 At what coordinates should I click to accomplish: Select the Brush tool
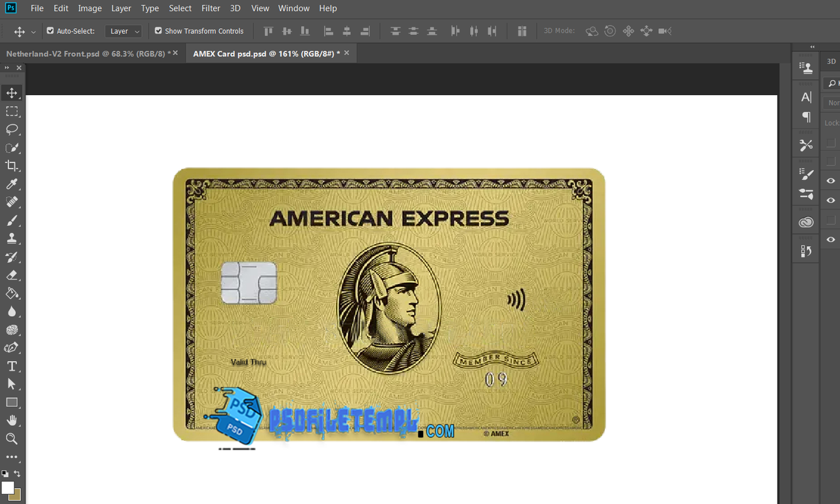point(12,220)
